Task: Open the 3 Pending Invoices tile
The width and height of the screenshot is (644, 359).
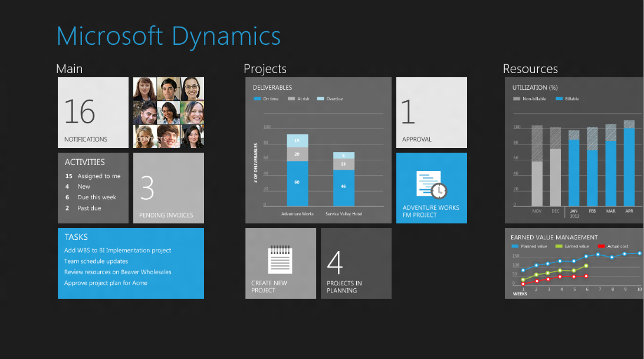Action: pos(169,188)
